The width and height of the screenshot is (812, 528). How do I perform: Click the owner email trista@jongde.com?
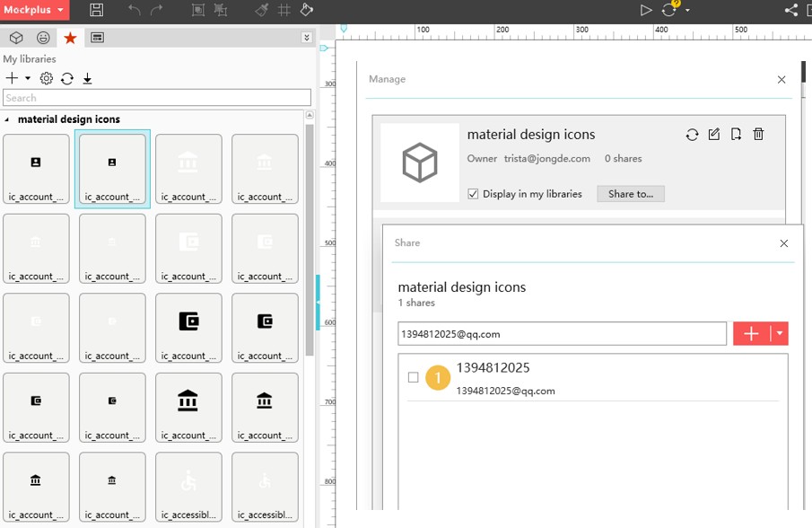tap(546, 159)
